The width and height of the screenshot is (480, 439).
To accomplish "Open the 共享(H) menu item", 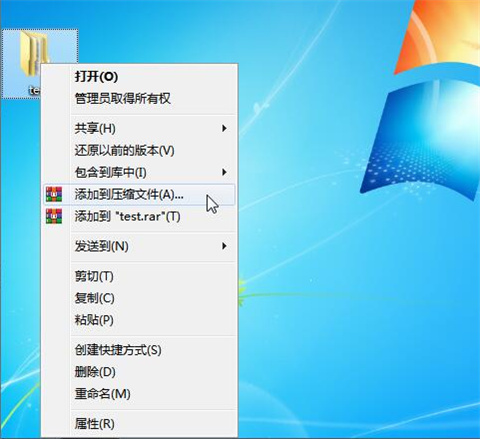I will pos(139,128).
